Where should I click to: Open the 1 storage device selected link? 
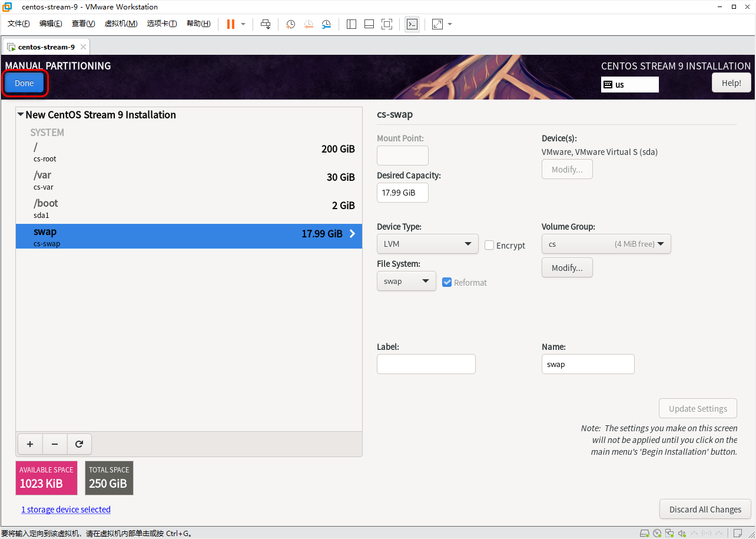66,509
